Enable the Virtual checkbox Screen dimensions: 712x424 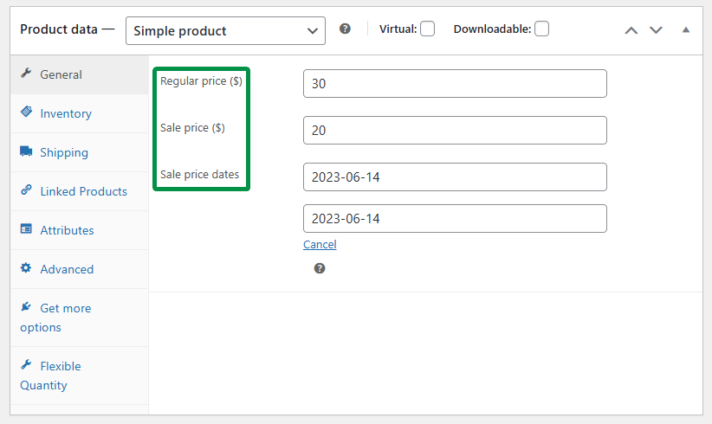pyautogui.click(x=427, y=29)
